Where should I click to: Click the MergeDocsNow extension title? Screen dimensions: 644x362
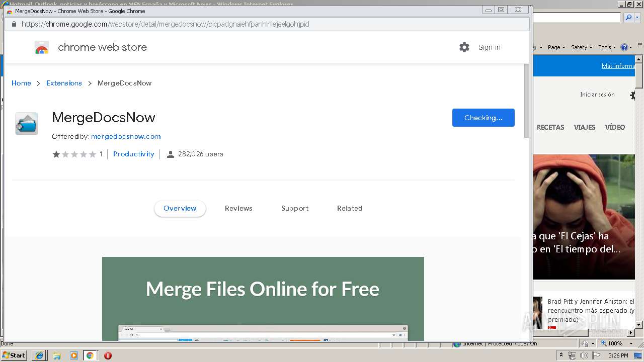[x=104, y=118]
